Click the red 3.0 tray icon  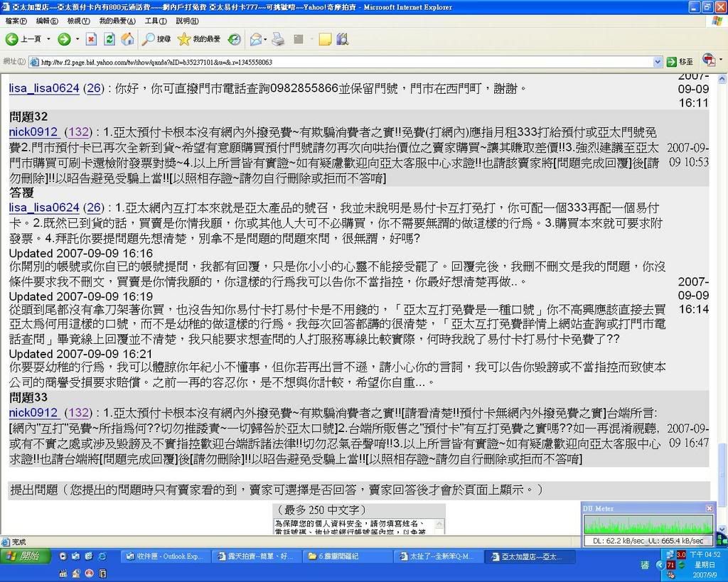tap(681, 554)
